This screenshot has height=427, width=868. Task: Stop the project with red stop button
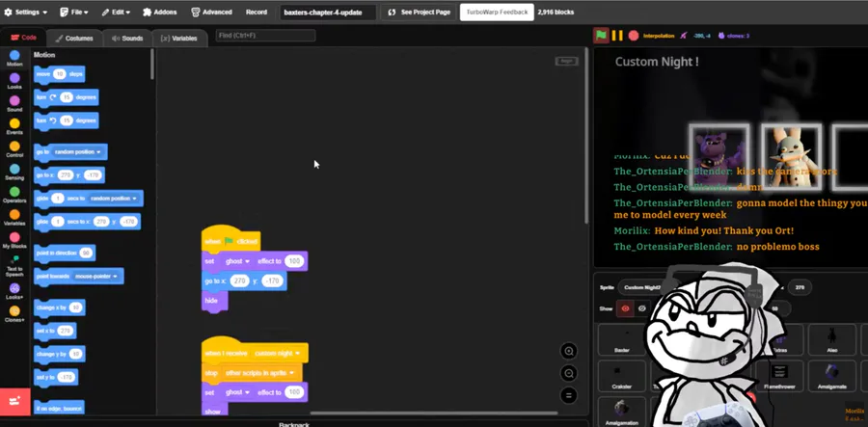click(x=634, y=36)
